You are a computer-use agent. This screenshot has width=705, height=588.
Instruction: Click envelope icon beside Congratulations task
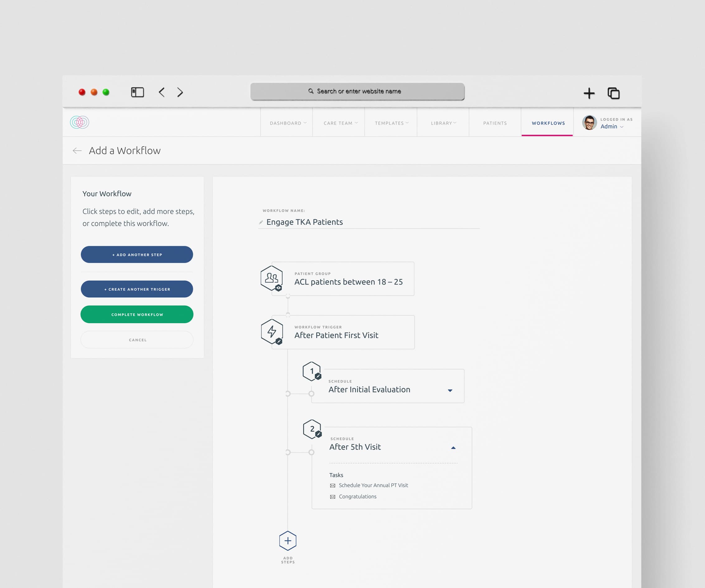coord(333,497)
